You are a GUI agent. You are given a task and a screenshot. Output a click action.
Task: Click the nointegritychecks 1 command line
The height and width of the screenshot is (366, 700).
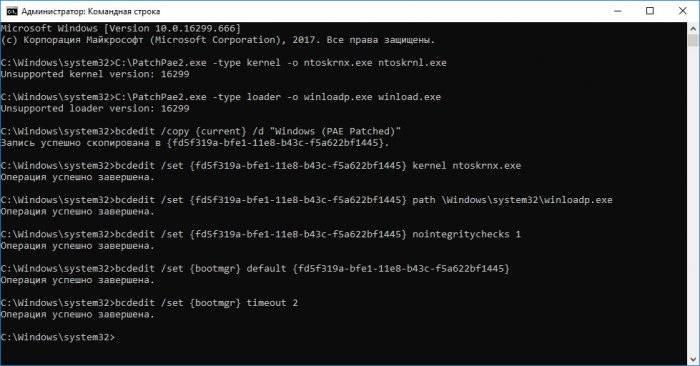[x=318, y=234]
